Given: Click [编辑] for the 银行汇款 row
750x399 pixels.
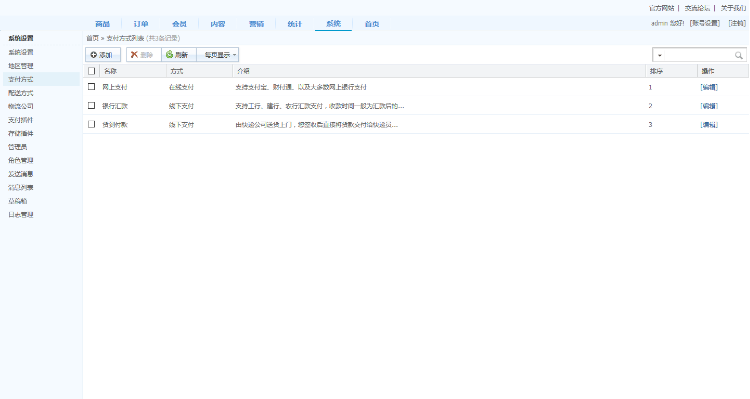Looking at the screenshot, I should pyautogui.click(x=709, y=106).
